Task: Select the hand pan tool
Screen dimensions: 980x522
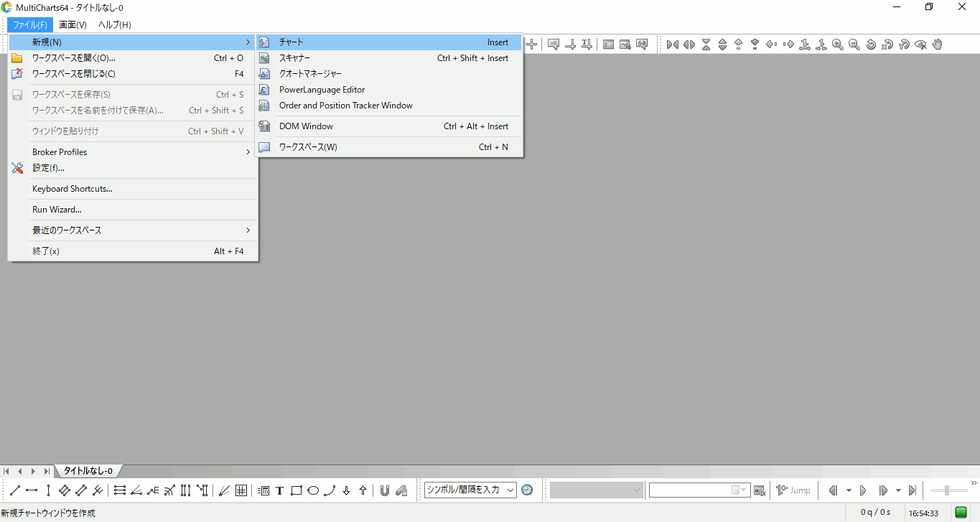Action: click(937, 45)
